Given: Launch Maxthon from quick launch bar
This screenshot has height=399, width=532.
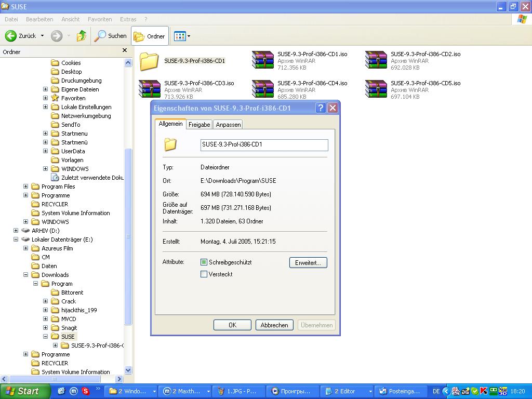Looking at the screenshot, I should click(x=74, y=391).
